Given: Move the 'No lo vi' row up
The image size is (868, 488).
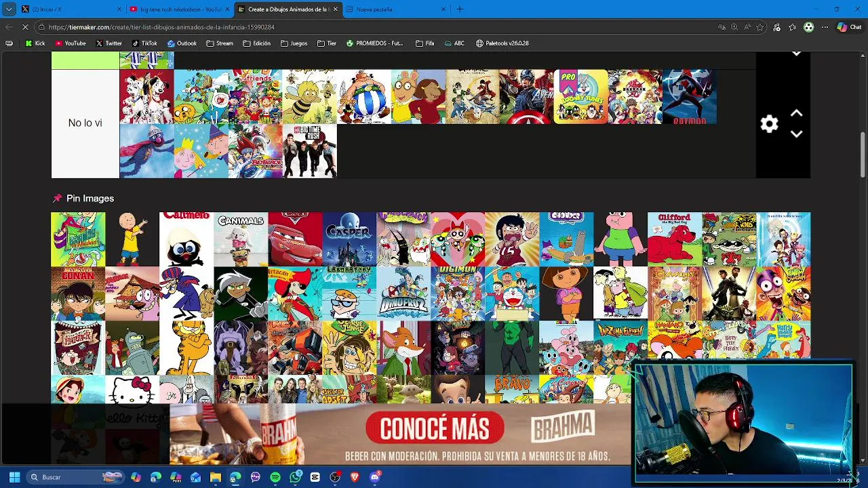Looking at the screenshot, I should (x=797, y=113).
